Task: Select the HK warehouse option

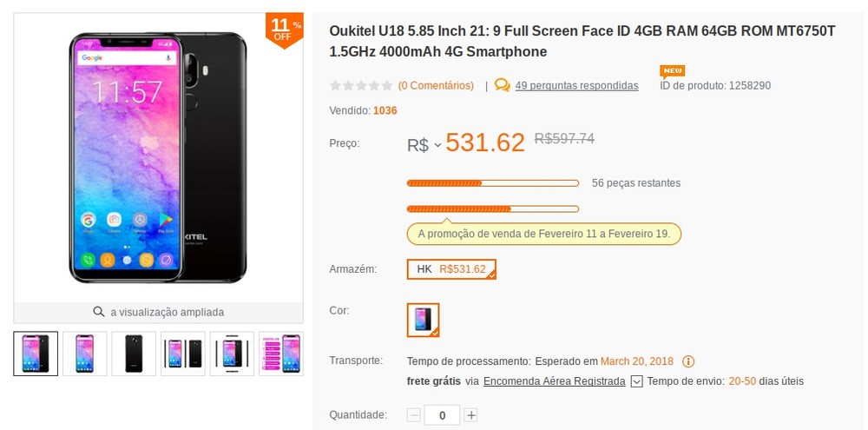Action: coord(451,269)
